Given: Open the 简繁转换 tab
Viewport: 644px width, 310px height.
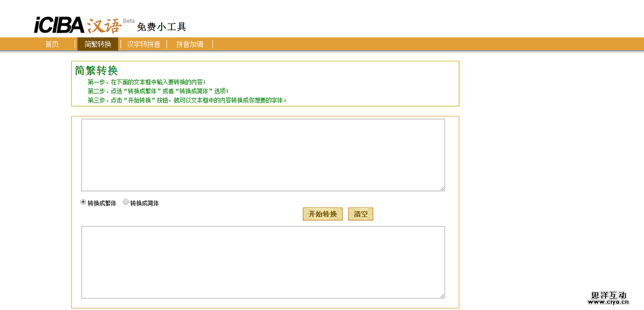Looking at the screenshot, I should coord(97,44).
